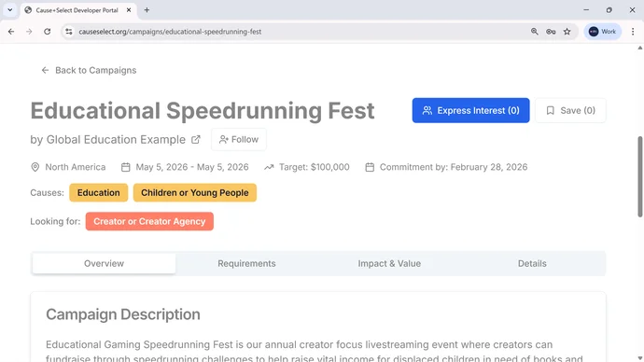Click Commitment by: February 28, 2026 text

click(x=454, y=167)
